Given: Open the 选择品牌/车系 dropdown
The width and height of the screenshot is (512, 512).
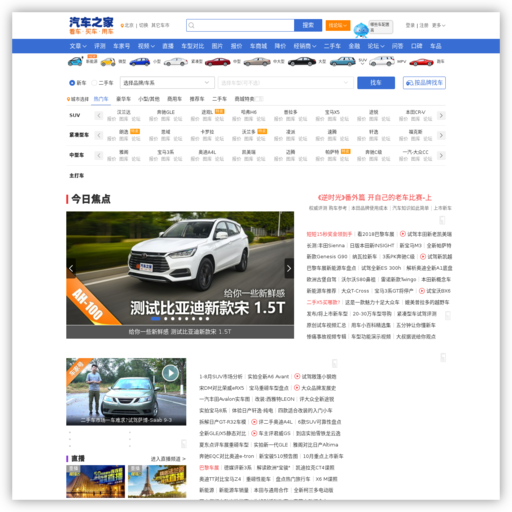Looking at the screenshot, I should point(167,83).
